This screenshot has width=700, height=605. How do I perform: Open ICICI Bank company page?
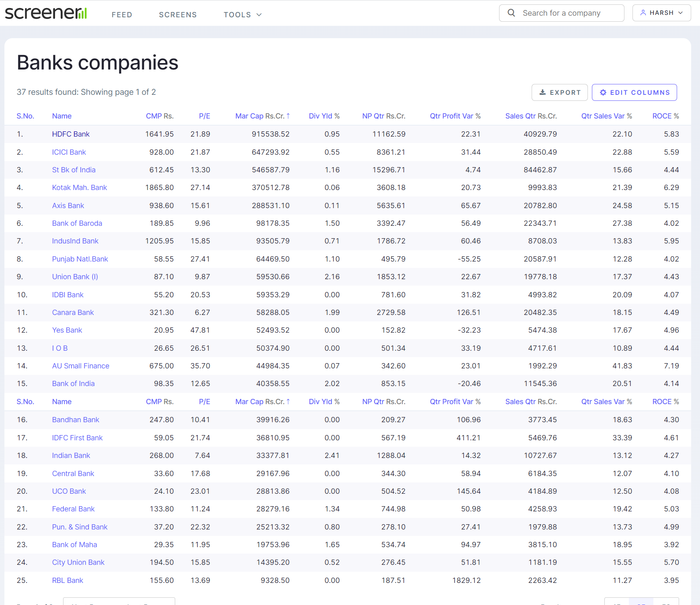(x=69, y=152)
